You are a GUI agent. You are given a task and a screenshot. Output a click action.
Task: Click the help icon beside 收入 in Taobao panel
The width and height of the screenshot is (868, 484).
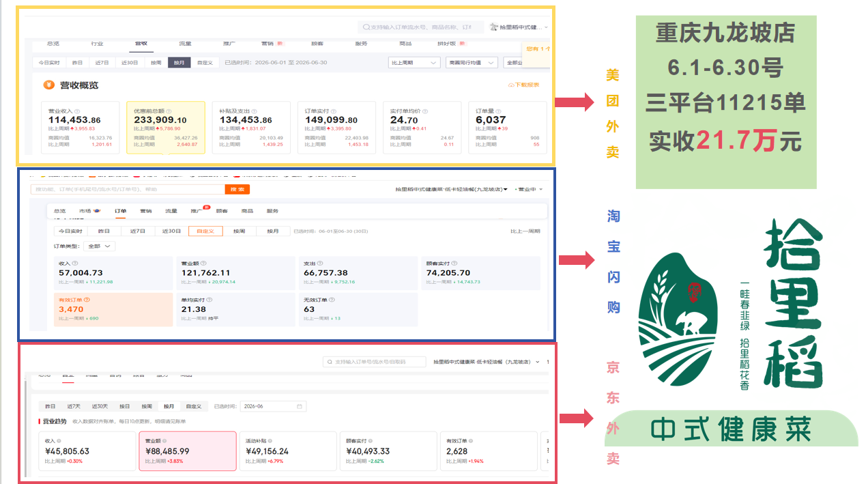(75, 263)
